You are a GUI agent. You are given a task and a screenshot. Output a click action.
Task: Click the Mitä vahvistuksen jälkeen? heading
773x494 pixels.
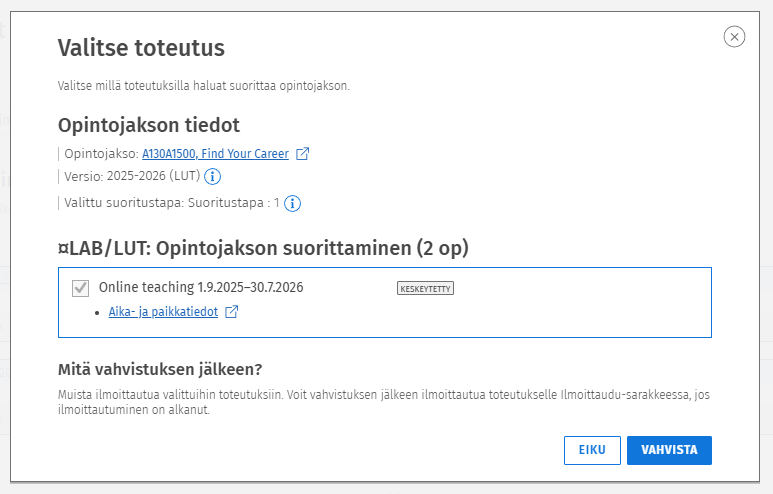tap(160, 369)
